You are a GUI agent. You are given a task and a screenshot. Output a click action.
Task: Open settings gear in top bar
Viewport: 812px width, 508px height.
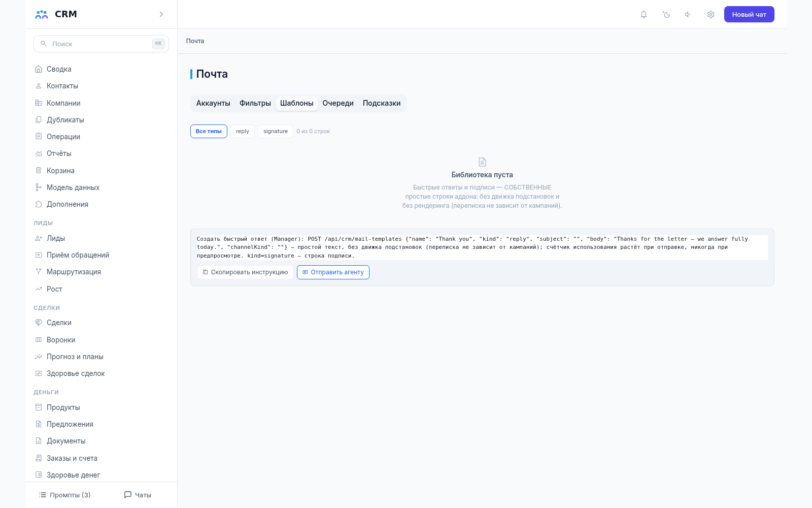[x=710, y=14]
